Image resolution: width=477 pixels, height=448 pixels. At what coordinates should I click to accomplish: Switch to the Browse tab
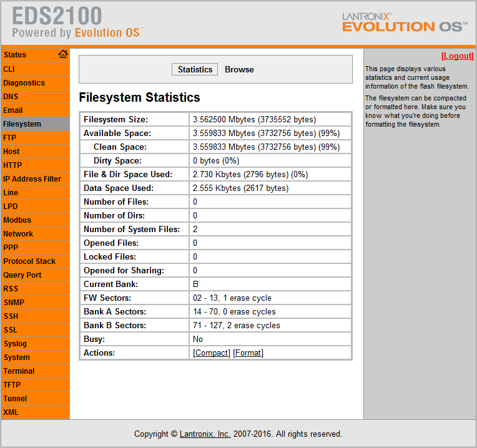click(239, 69)
